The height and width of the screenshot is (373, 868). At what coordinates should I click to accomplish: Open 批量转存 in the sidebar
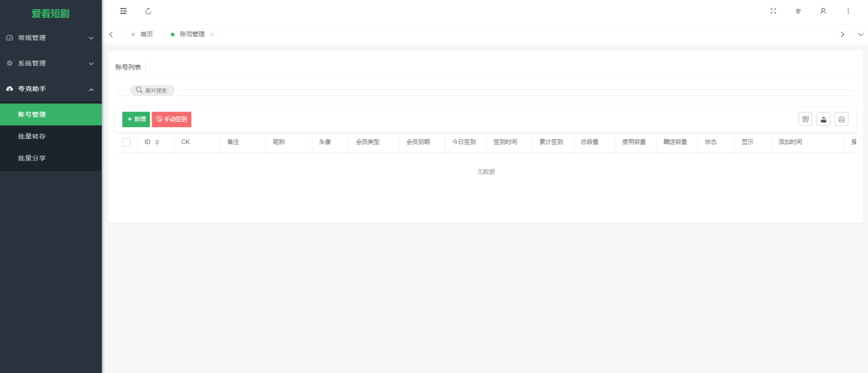pyautogui.click(x=32, y=137)
